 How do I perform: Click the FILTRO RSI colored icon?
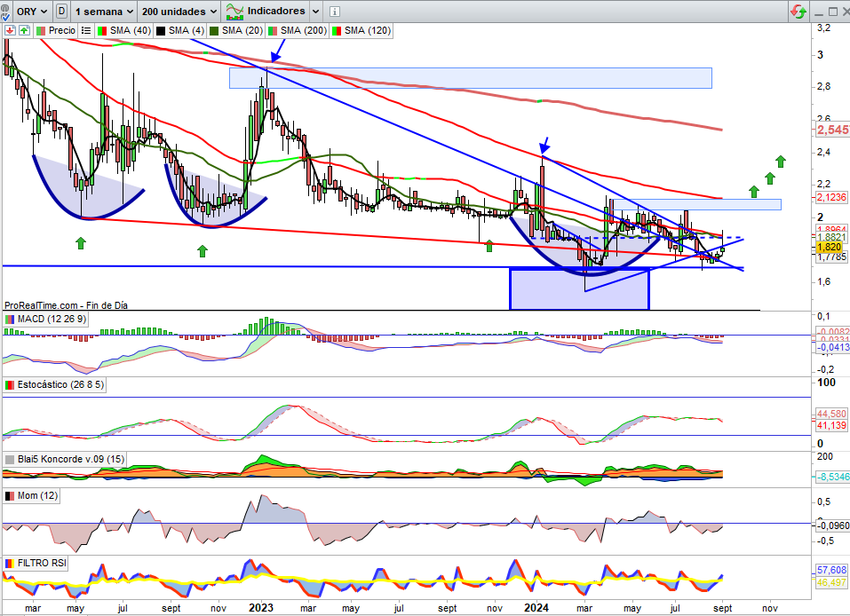click(10, 564)
